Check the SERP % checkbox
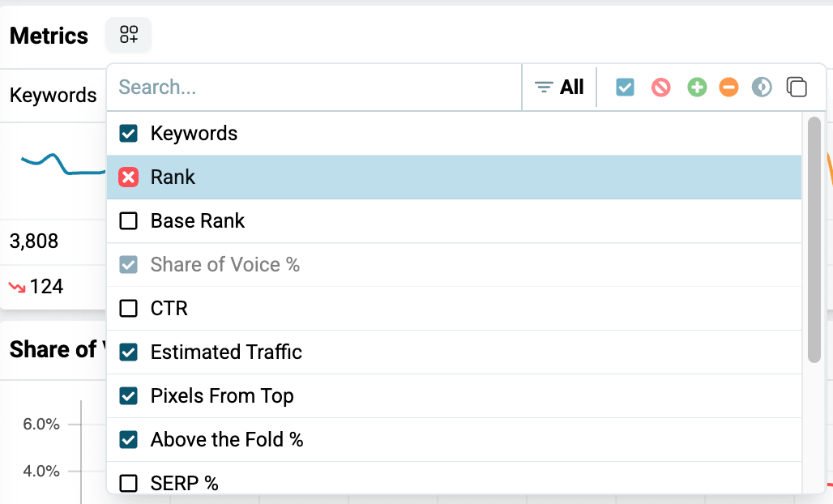The width and height of the screenshot is (833, 504). (x=129, y=483)
